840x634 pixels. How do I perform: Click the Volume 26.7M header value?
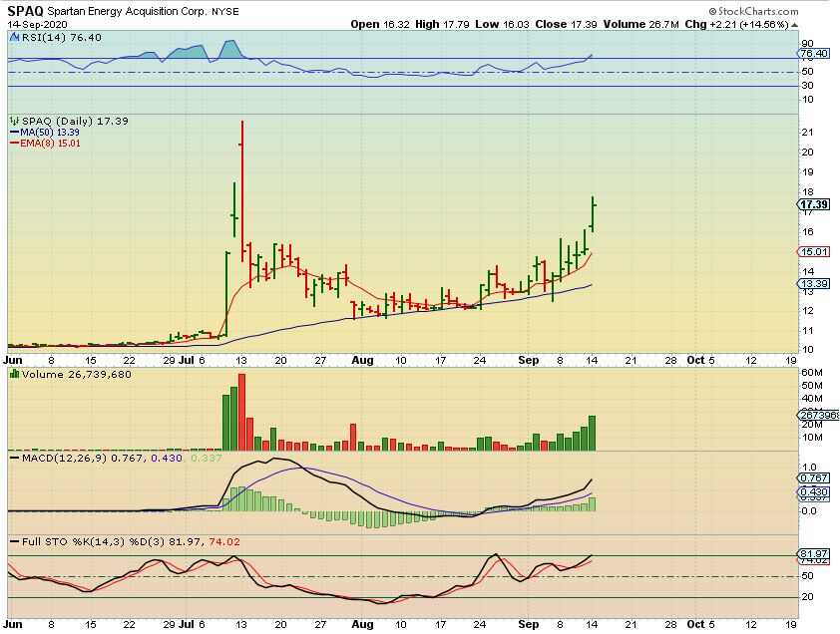pos(641,24)
